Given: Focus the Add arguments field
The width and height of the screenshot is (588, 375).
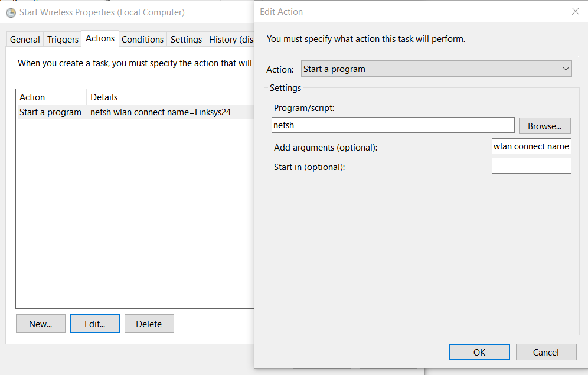Looking at the screenshot, I should click(x=531, y=146).
